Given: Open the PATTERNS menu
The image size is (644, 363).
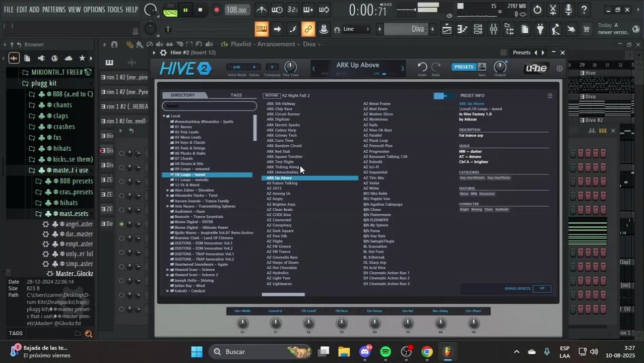Looking at the screenshot, I should pos(53,10).
